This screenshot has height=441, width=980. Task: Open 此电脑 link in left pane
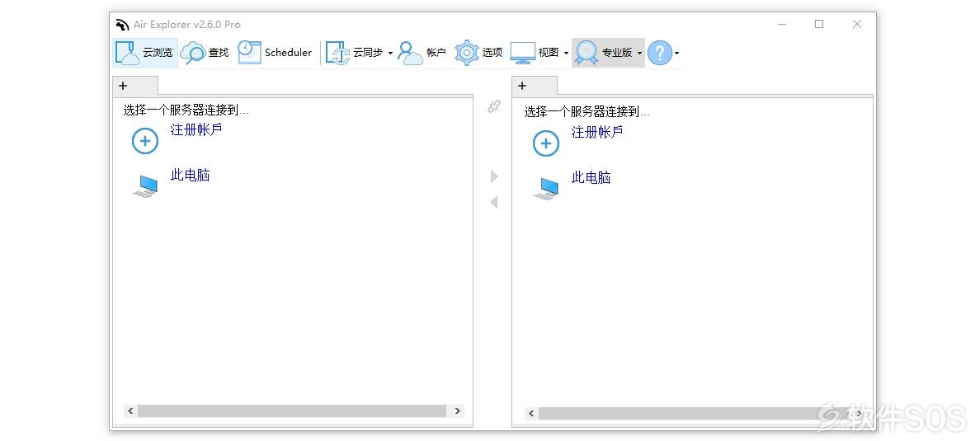190,176
